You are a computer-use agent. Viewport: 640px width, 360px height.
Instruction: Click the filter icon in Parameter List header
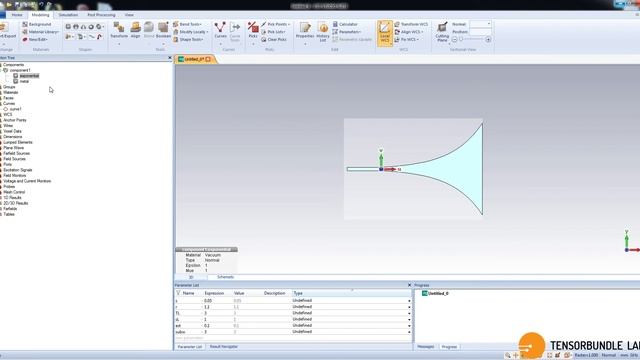(x=178, y=293)
